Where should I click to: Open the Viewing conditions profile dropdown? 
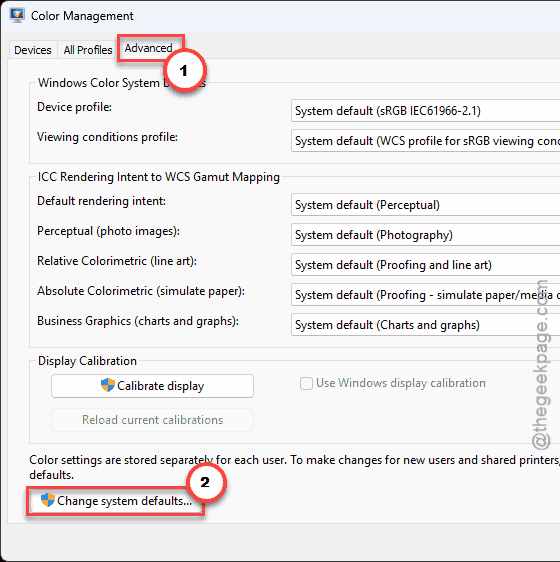pyautogui.click(x=426, y=141)
